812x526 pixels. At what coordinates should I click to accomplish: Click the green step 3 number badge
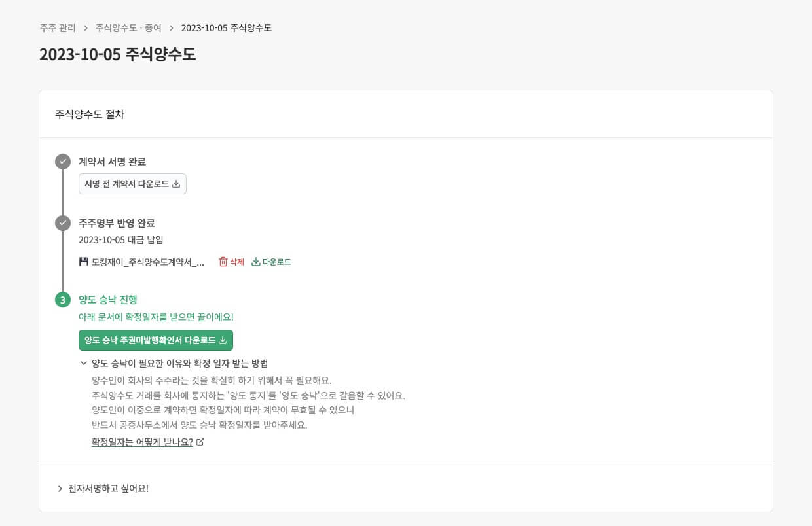[x=63, y=300]
